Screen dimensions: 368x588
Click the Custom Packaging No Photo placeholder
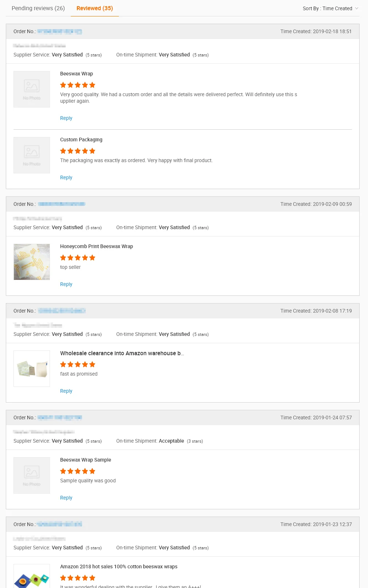[x=32, y=155]
